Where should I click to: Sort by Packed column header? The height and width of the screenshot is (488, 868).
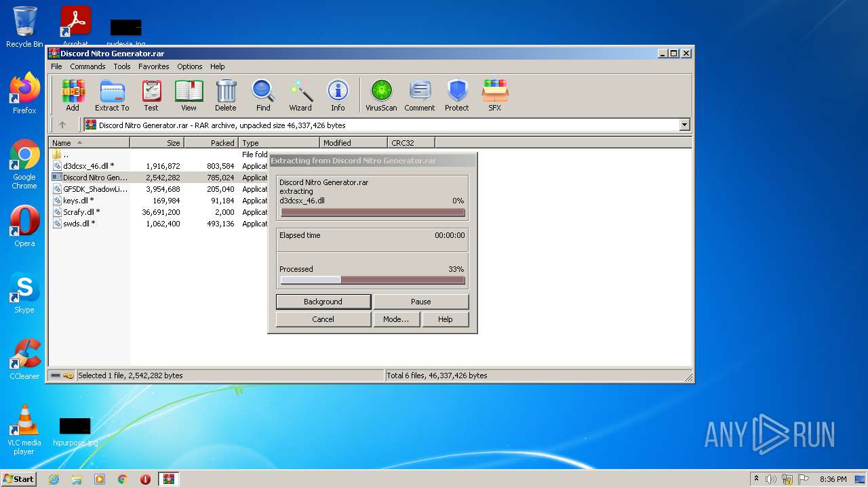point(212,143)
